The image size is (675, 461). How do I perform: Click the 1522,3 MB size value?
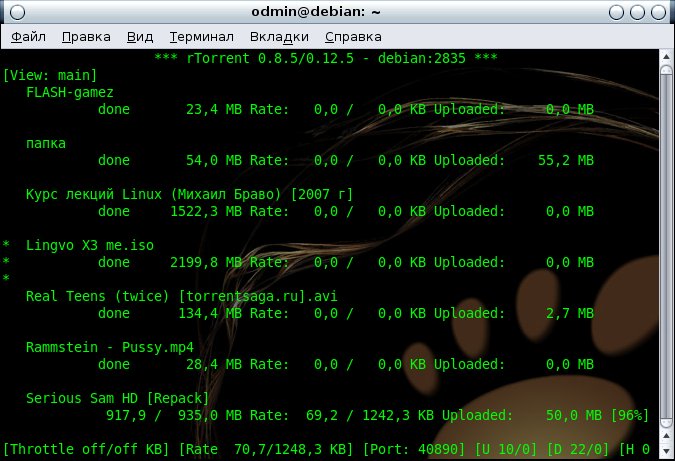(x=206, y=211)
